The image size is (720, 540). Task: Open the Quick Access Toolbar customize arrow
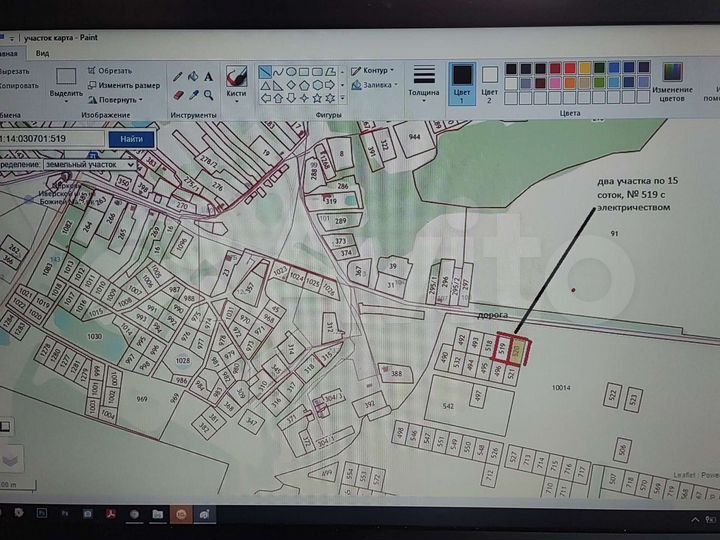[12, 39]
